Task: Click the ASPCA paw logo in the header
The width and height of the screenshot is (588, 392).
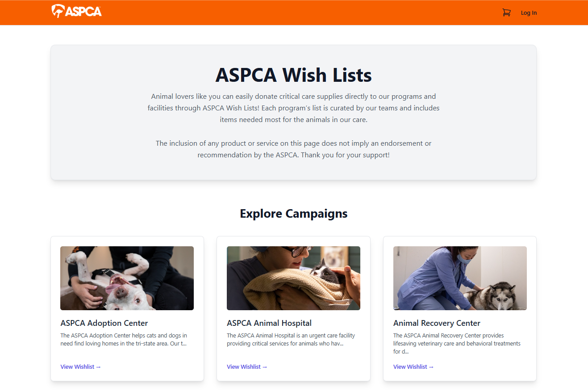Action: click(x=58, y=10)
